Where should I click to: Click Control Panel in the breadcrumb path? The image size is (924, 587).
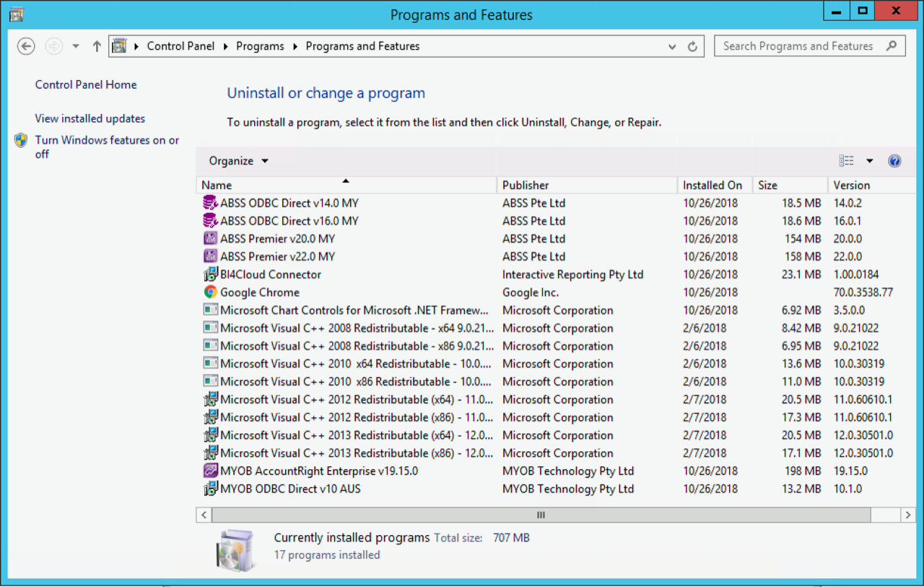click(180, 46)
